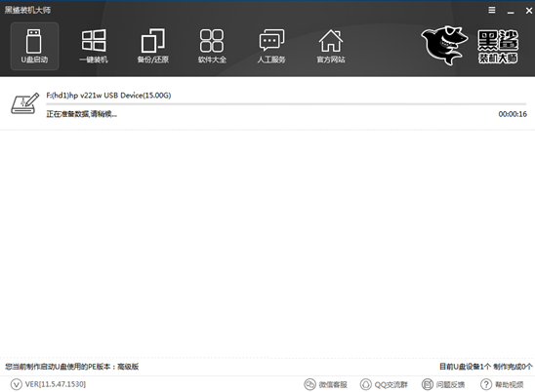Click the shark mascot logo
This screenshot has height=392, width=535.
444,45
